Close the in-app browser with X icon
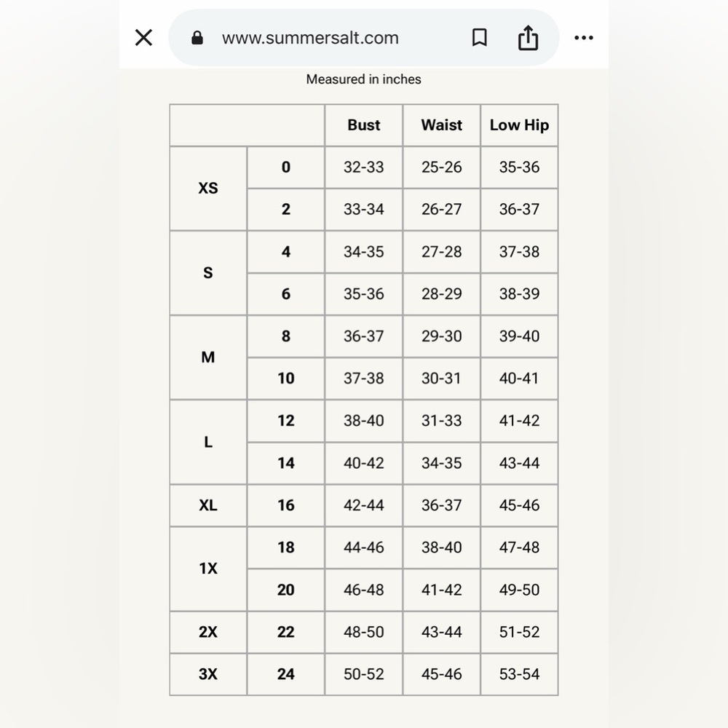The height and width of the screenshot is (728, 728). click(143, 38)
